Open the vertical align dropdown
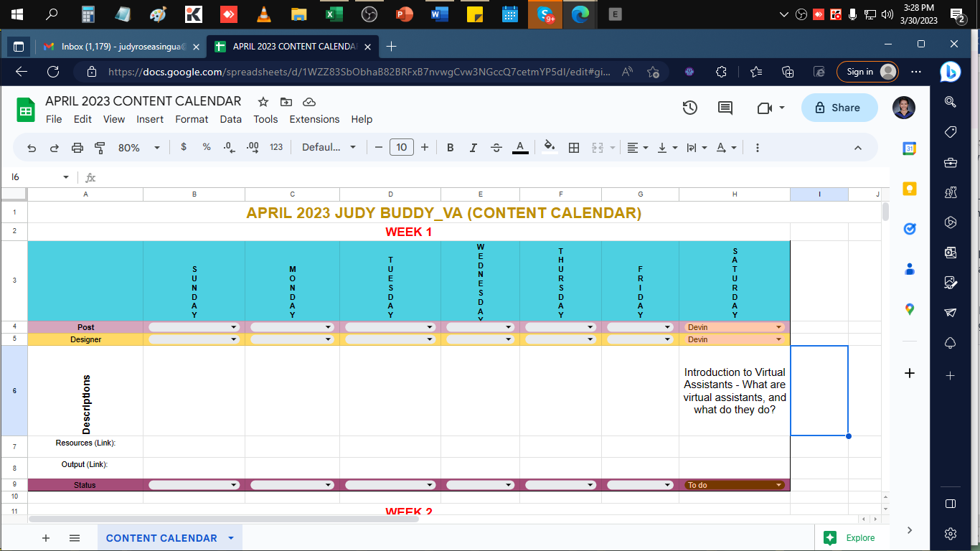980x551 pixels. 667,148
